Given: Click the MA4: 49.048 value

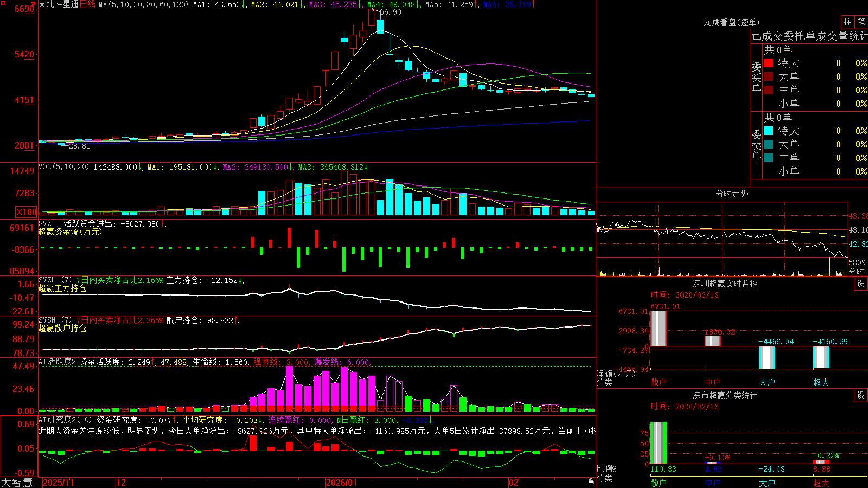Looking at the screenshot, I should (x=391, y=4).
